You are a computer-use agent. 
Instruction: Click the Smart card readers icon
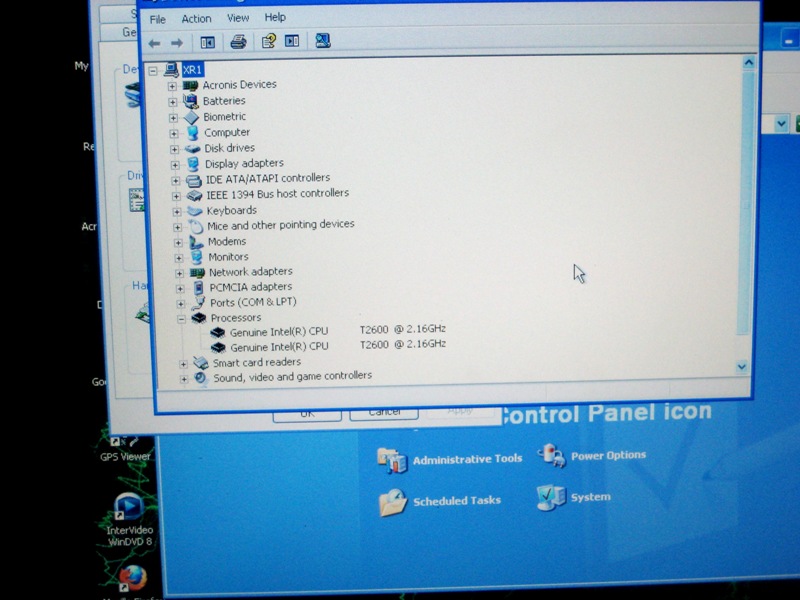(201, 363)
